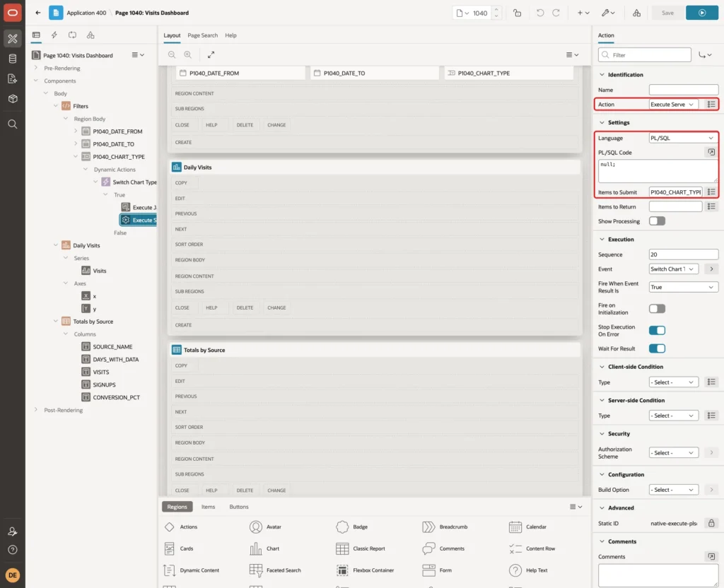This screenshot has height=588, width=724.
Task: Click the page lock icon in toolbar
Action: coord(517,13)
